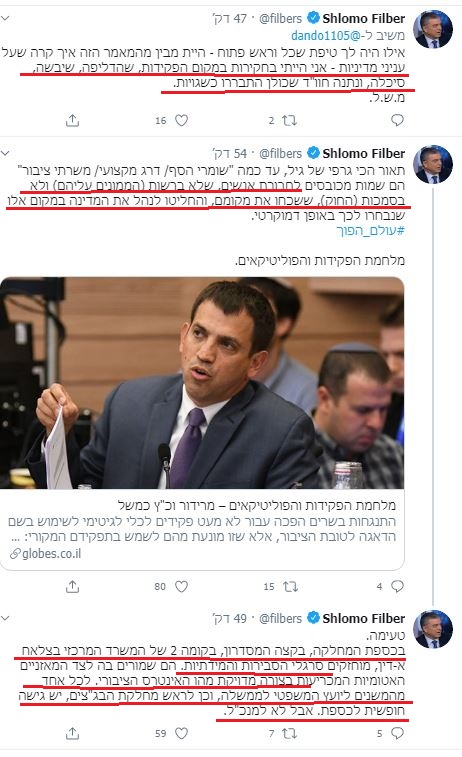The height and width of the screenshot is (757, 462).
Task: Open the #עולם_הפוך hashtag
Action: (371, 230)
